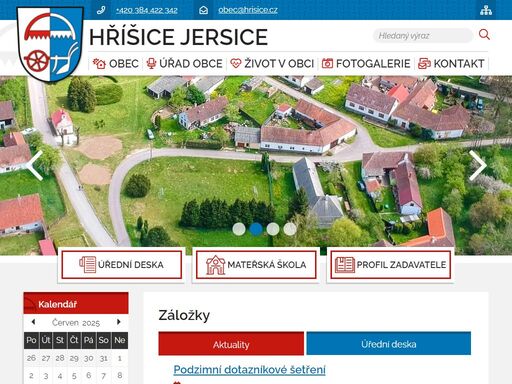
Task: Select the active blue slider dot
Action: click(x=256, y=229)
